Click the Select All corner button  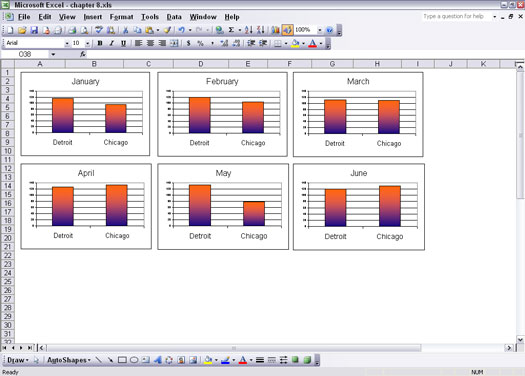tap(8, 64)
